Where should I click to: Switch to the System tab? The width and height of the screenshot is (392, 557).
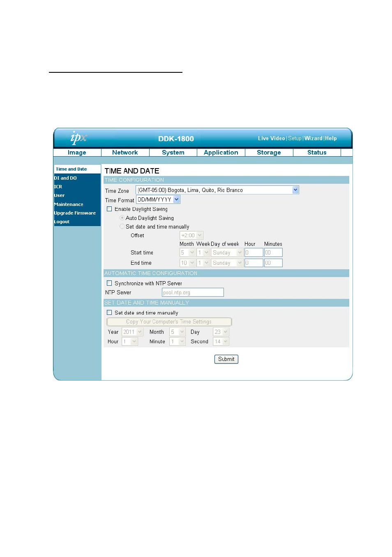173,153
